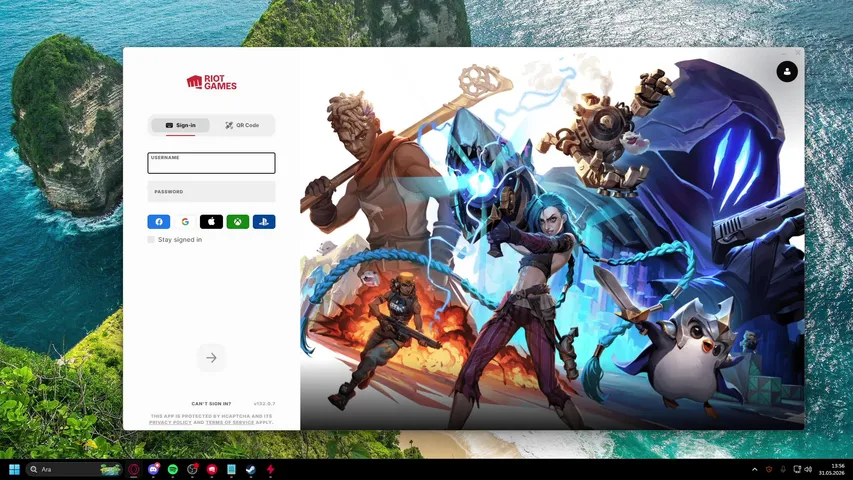853x480 pixels.
Task: Open the Can't Sign In link
Action: tap(211, 404)
